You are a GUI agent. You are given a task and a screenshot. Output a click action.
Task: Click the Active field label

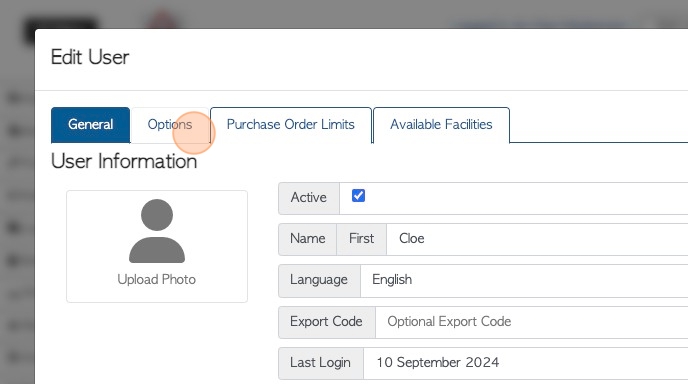pyautogui.click(x=309, y=198)
